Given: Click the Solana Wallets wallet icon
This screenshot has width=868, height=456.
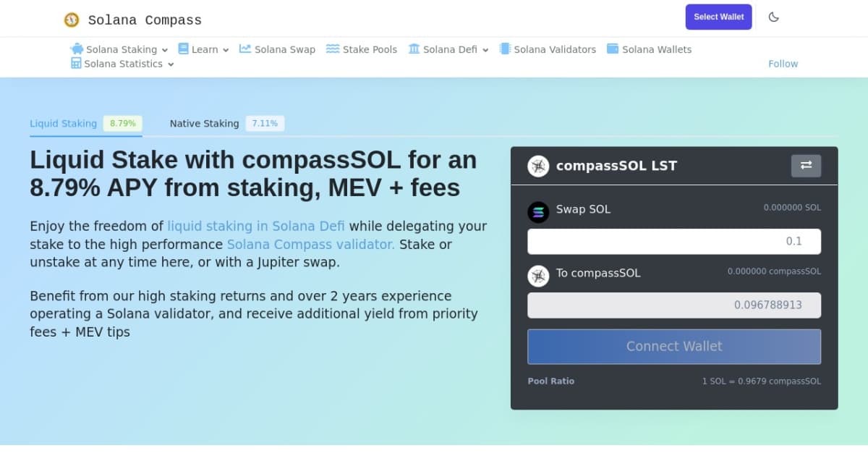Looking at the screenshot, I should coord(613,49).
